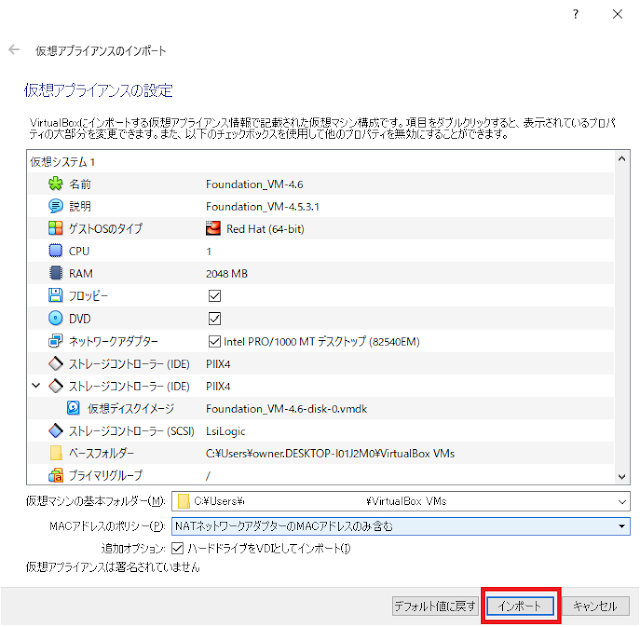Screen dimensions: 640x627
Task: Select the CPU count value 1
Action: point(209,251)
